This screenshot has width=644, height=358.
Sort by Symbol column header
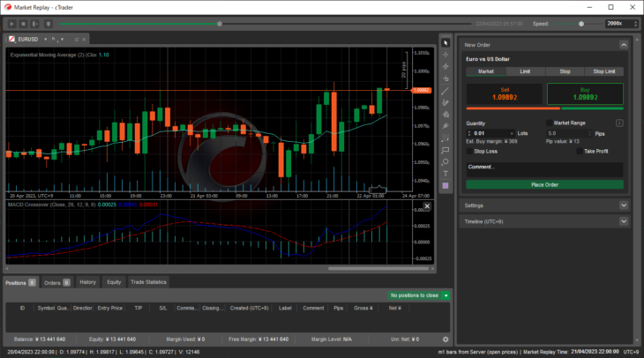[46, 308]
